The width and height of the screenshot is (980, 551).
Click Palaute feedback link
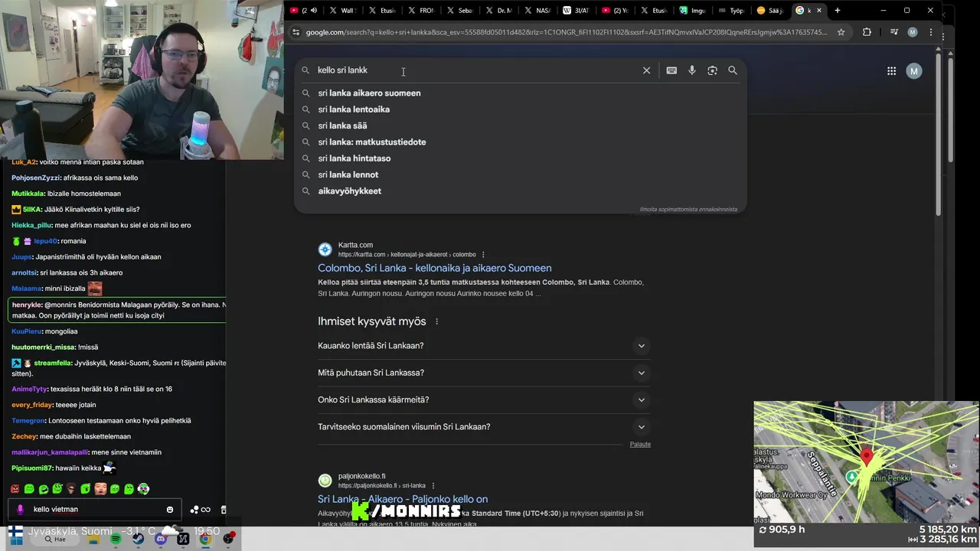(640, 445)
